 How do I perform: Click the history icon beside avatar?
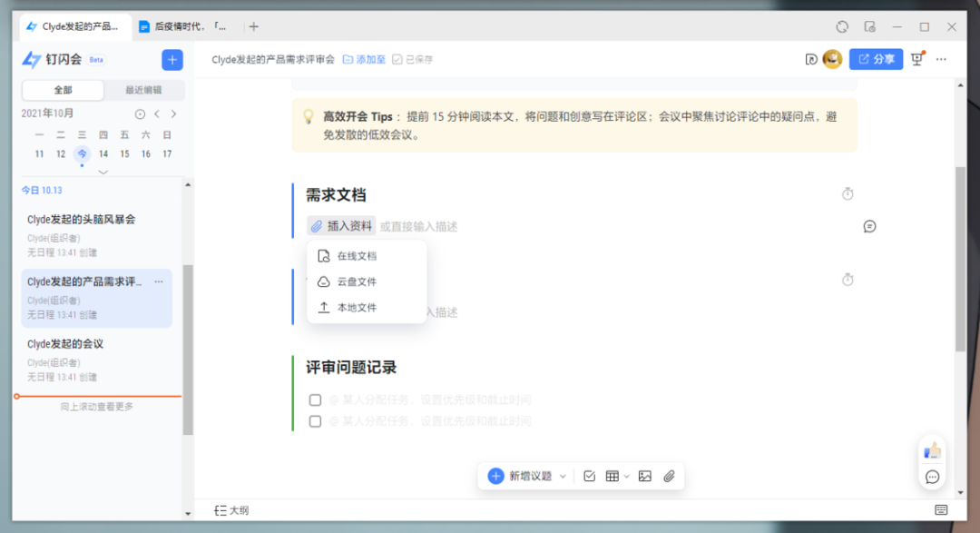pos(811,59)
